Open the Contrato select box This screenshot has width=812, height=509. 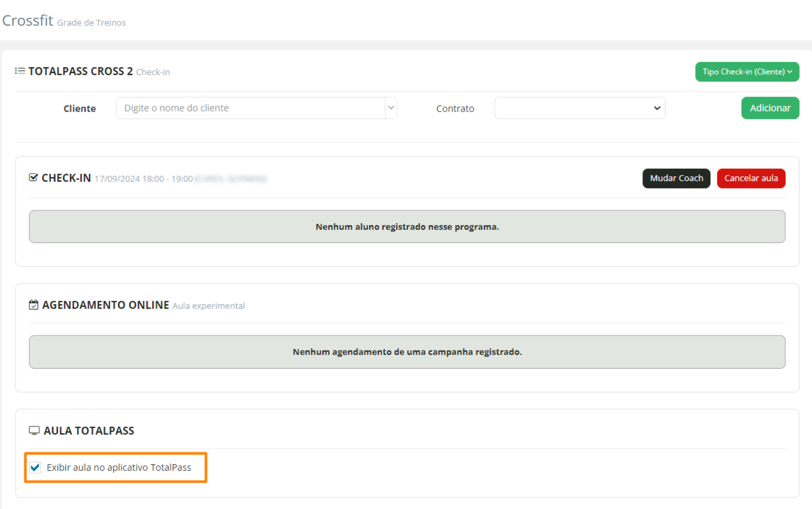(x=580, y=108)
